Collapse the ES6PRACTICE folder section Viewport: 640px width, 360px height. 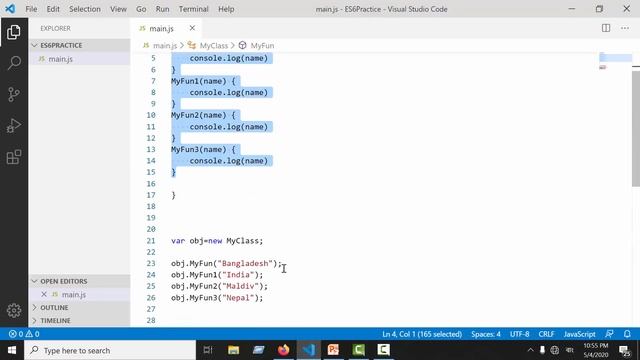click(80, 45)
